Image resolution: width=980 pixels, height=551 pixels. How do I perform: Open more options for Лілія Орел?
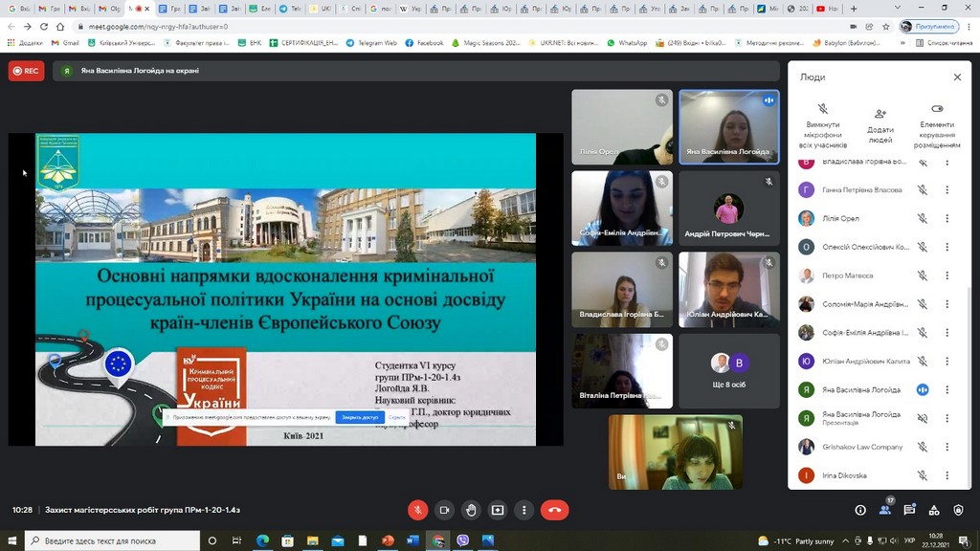pos(947,219)
